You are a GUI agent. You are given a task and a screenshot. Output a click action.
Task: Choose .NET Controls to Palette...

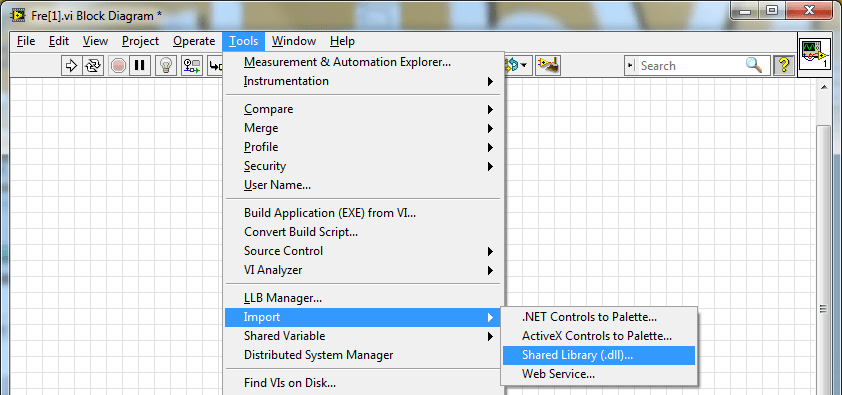pos(599,317)
